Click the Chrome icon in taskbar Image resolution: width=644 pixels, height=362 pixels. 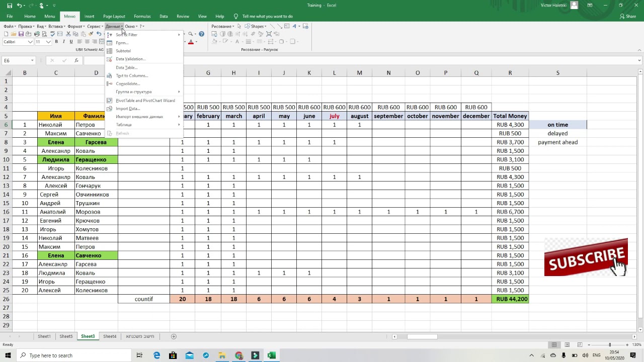pos(238,355)
